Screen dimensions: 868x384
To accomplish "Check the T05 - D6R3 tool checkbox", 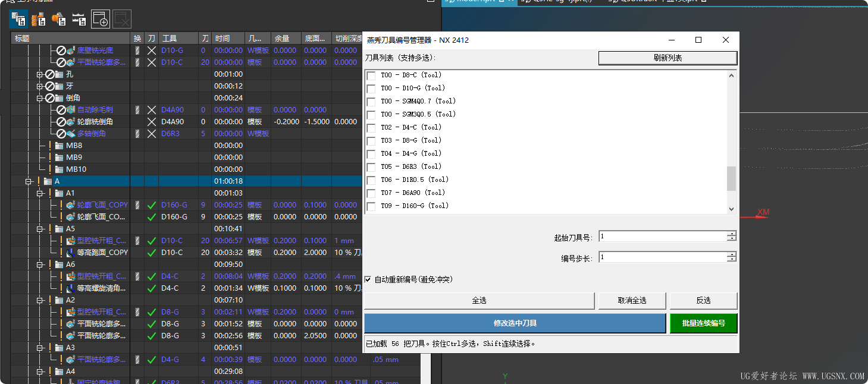I will 372,166.
